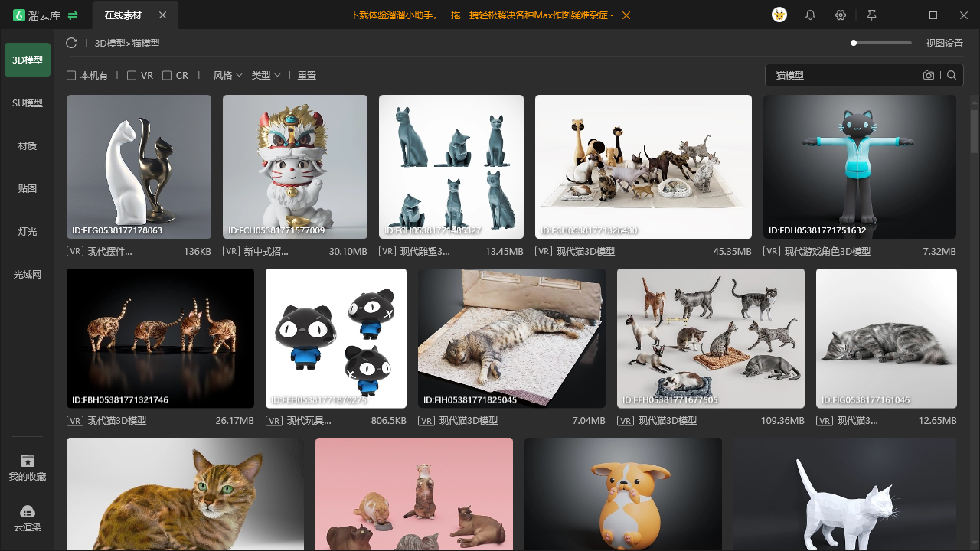The image size is (980, 551).
Task: Click the magnifier search icon
Action: pos(952,75)
